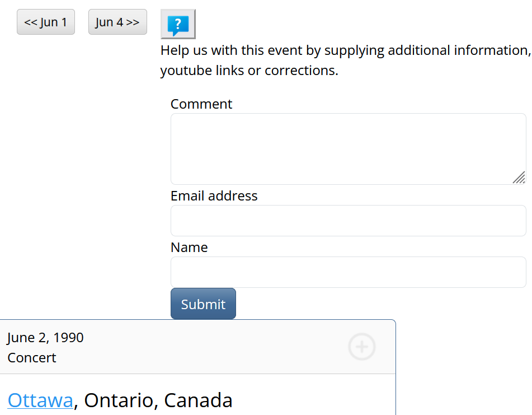Click the word Canada in the location

pos(198,400)
